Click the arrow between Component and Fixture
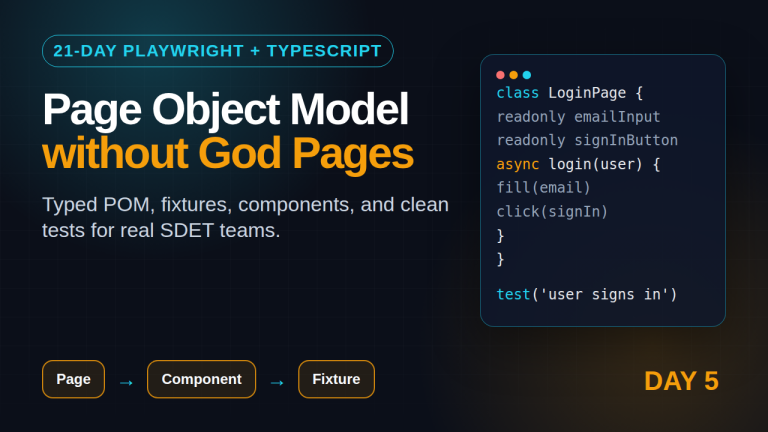 pos(277,383)
